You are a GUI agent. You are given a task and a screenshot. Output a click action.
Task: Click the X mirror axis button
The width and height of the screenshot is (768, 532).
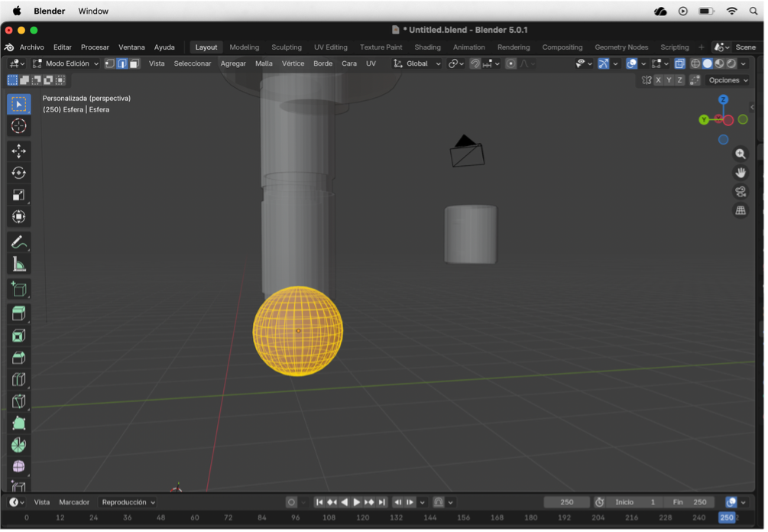(x=659, y=79)
